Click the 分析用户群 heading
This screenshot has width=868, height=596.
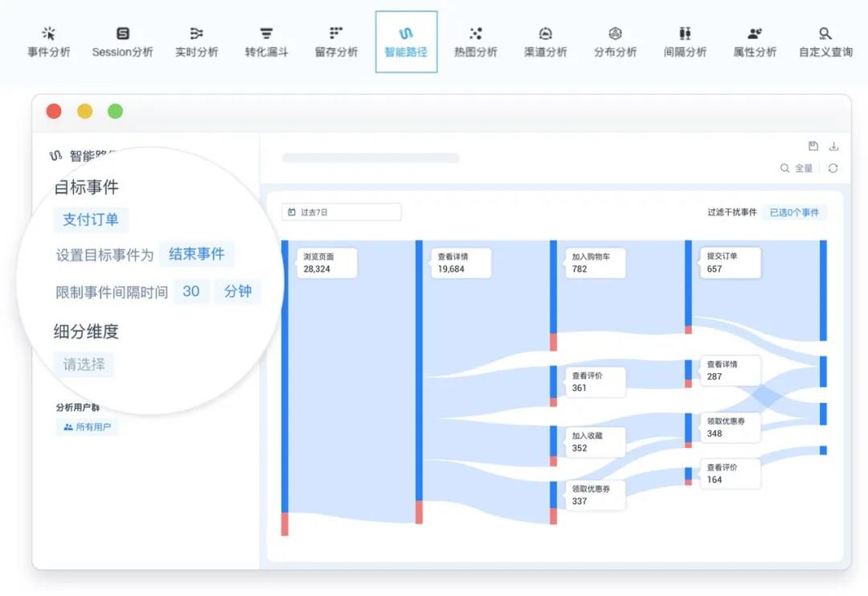pyautogui.click(x=77, y=408)
